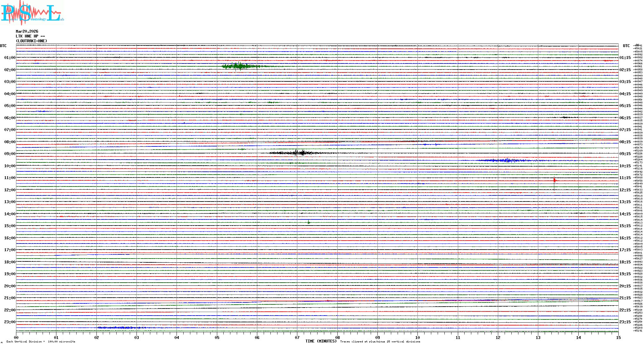This screenshot has height=346, width=644.
Task: Click the minute 15 label at axis end
Action: (x=618, y=337)
